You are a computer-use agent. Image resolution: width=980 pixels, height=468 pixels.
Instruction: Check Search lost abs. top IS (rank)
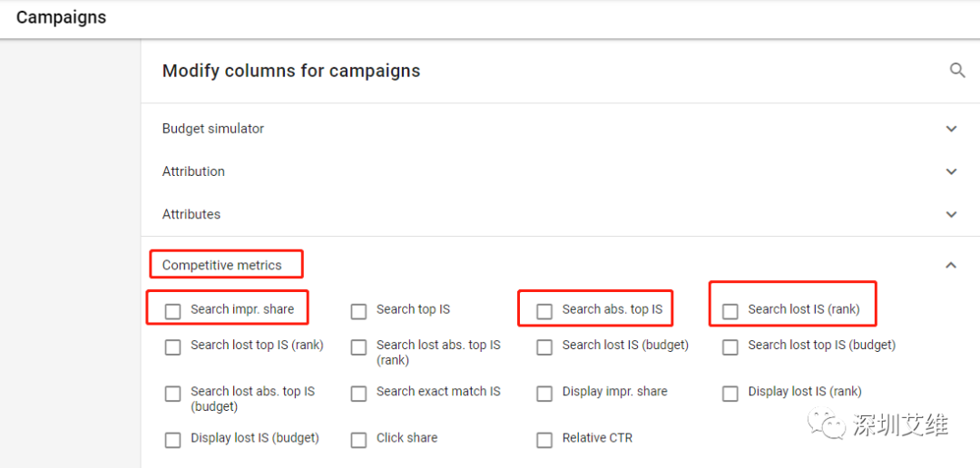pyautogui.click(x=358, y=346)
